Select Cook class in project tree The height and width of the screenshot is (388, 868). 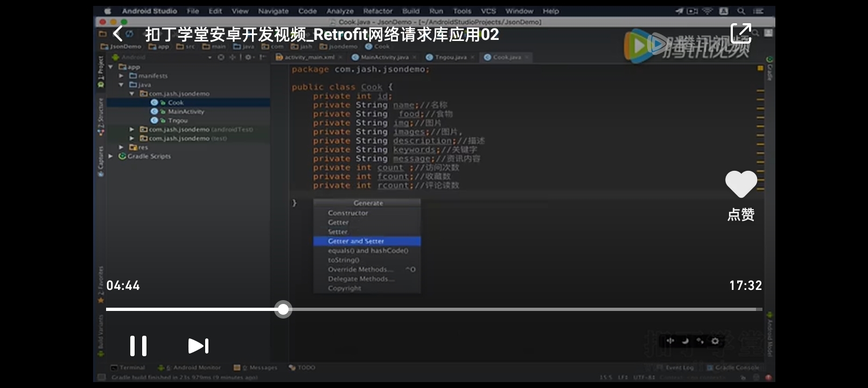[176, 102]
